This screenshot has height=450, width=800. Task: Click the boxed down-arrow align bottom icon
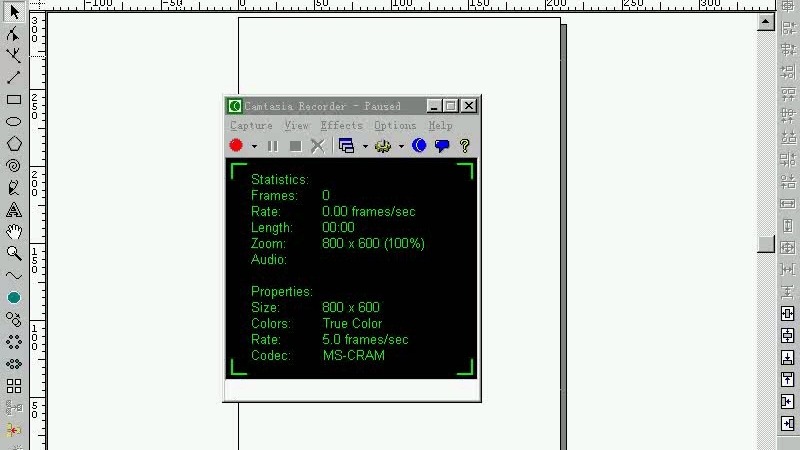[x=788, y=357]
